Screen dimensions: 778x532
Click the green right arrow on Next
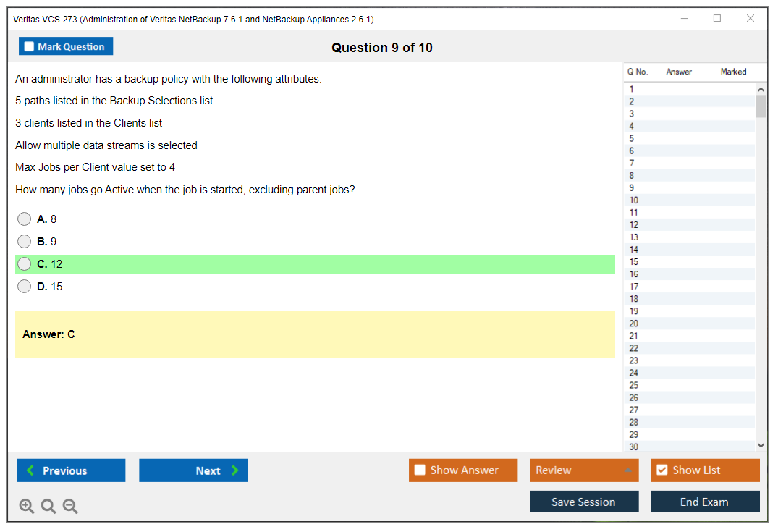point(235,470)
